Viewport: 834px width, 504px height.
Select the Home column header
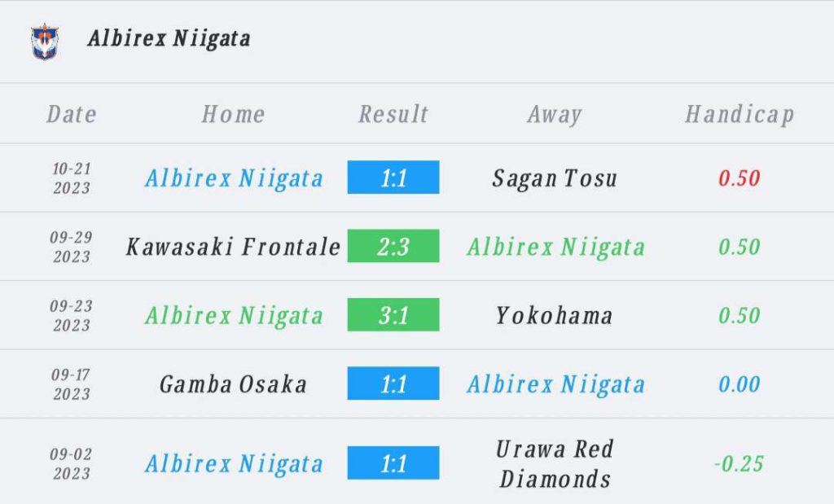(x=234, y=114)
